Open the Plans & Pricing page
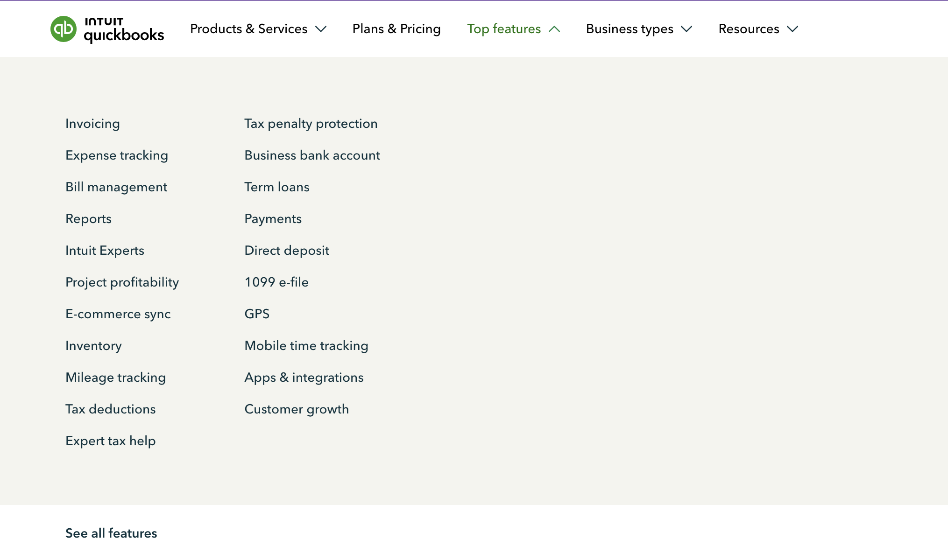 pos(396,29)
